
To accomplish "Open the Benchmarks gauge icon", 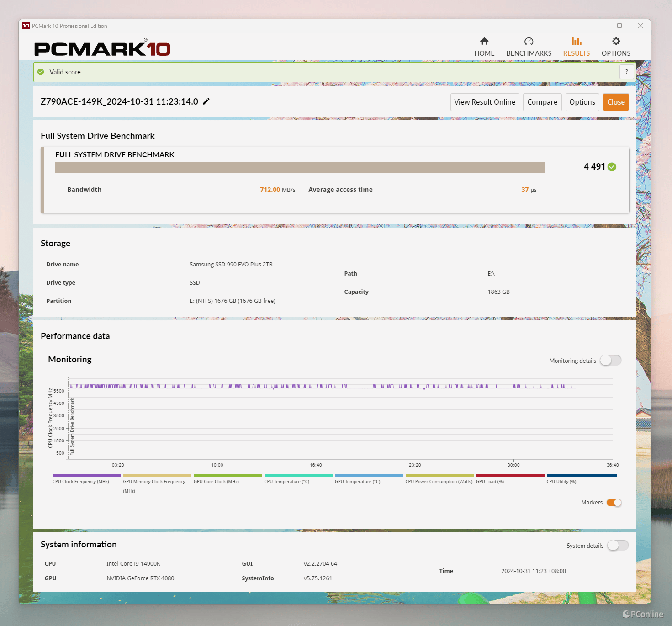I will coord(529,42).
